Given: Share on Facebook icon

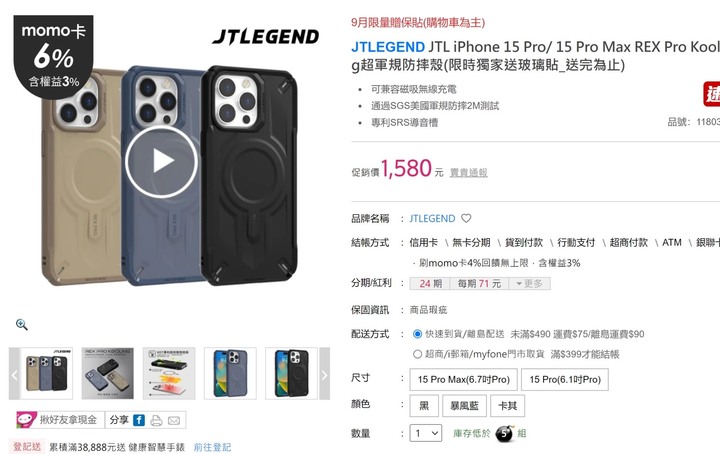Looking at the screenshot, I should pyautogui.click(x=139, y=420).
